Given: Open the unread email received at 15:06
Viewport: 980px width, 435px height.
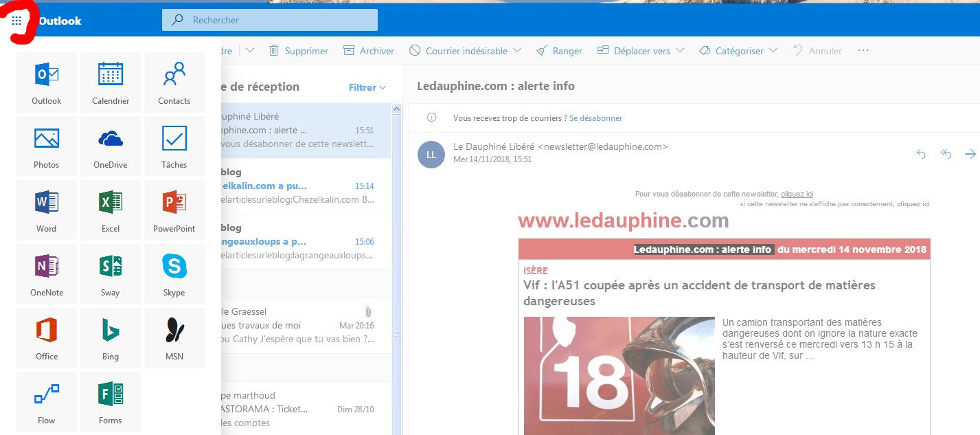Looking at the screenshot, I should pos(306,242).
